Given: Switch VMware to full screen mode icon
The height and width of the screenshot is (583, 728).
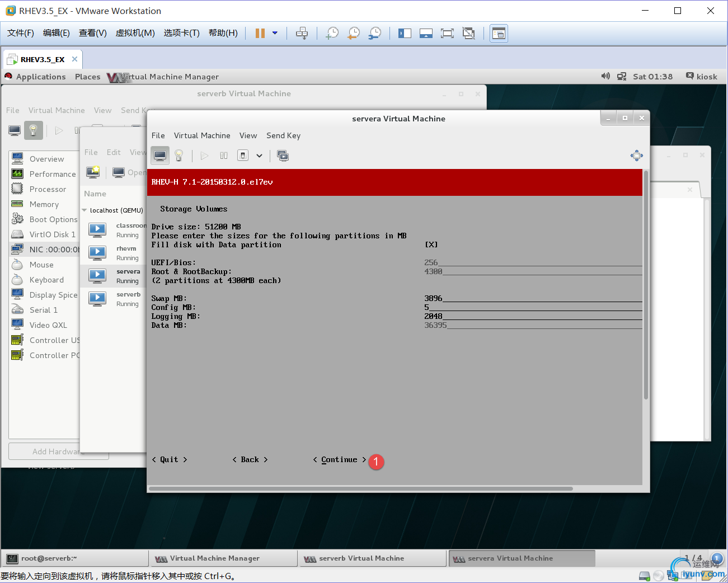Looking at the screenshot, I should tap(447, 33).
